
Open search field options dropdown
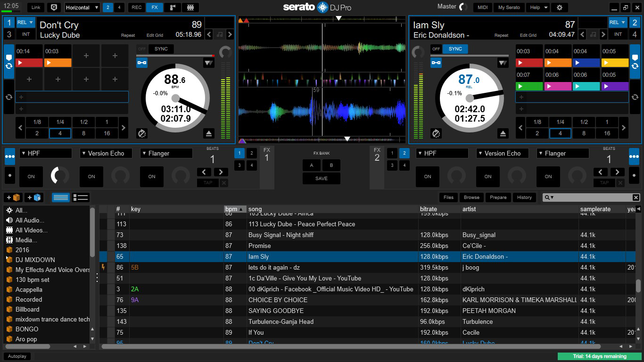point(549,197)
